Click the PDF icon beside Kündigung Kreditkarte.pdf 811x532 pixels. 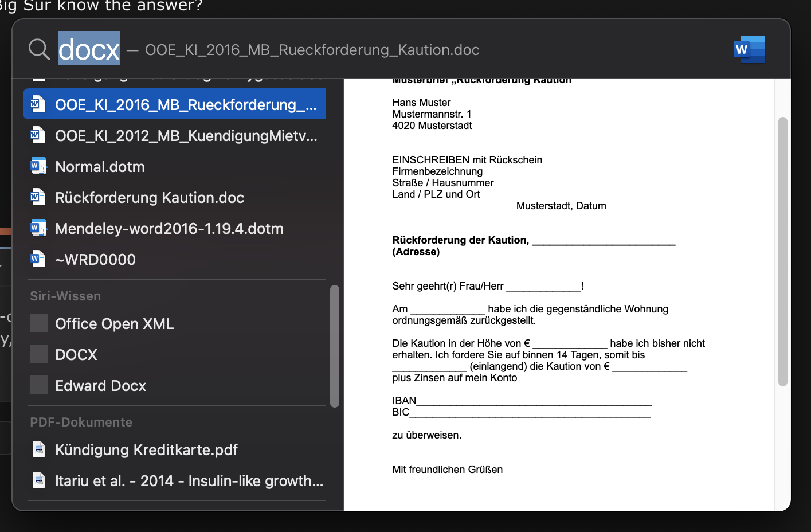[x=38, y=449]
